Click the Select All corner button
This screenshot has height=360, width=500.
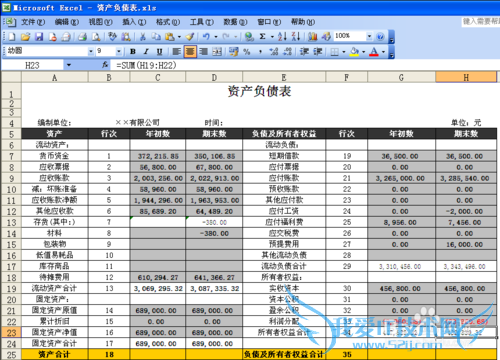click(11, 77)
